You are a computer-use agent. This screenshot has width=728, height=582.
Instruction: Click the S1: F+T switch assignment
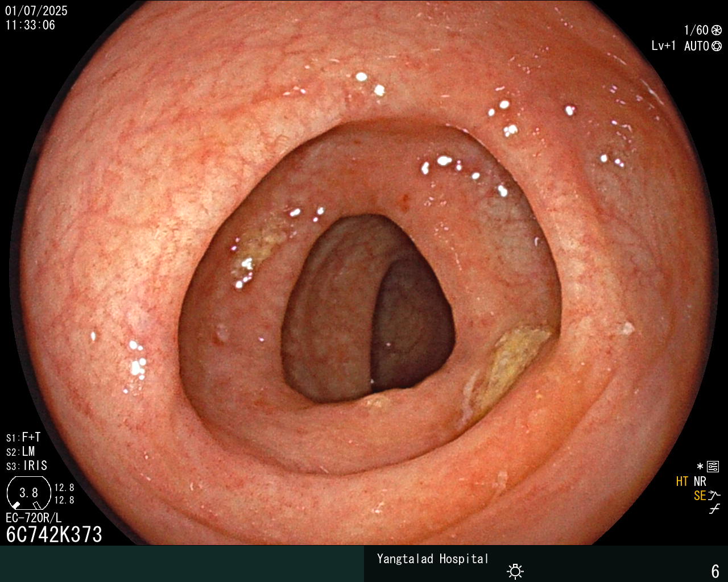[23, 438]
